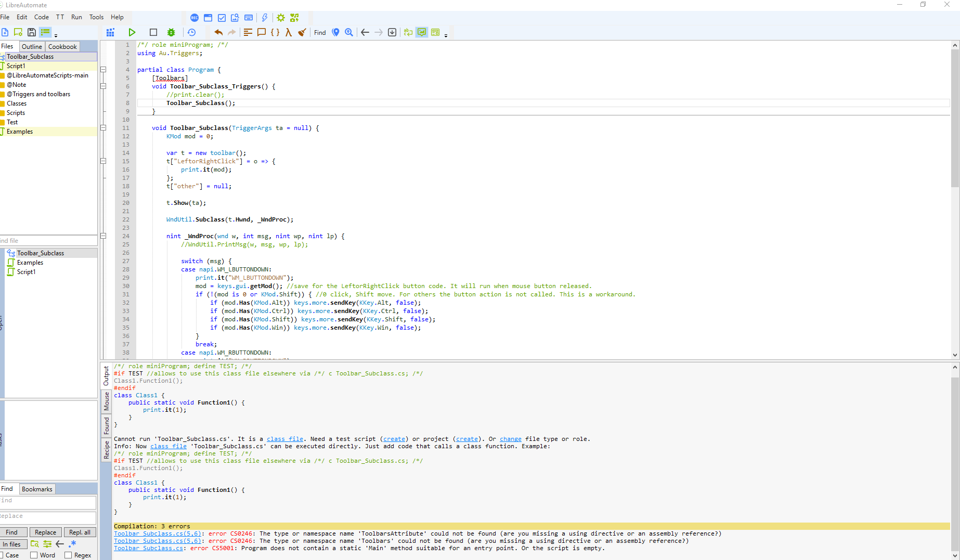Click the blue grid icon before Run

point(110,32)
